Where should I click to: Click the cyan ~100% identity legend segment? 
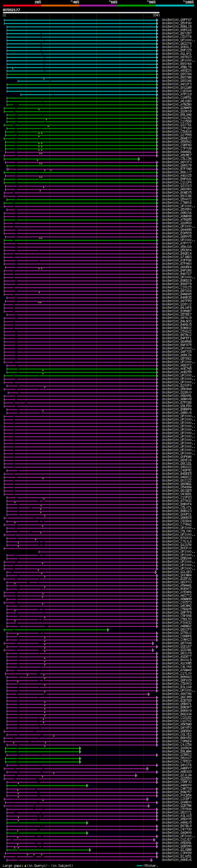click(175, 6)
